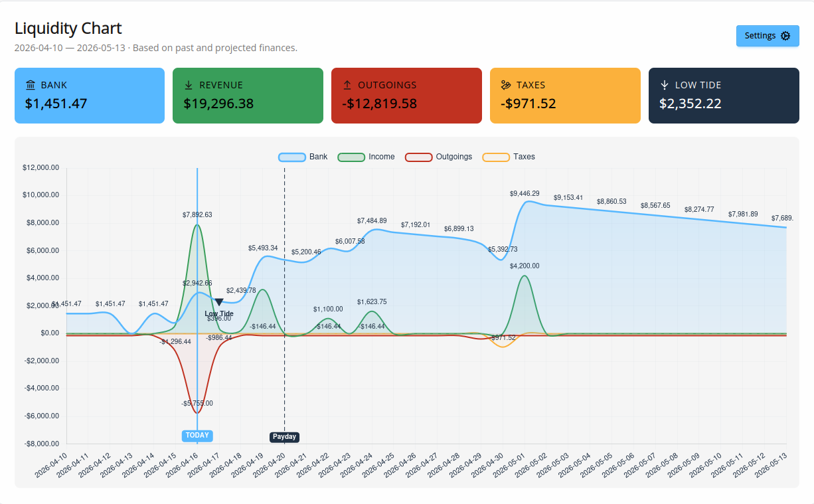Click the $1,100.00 income label
Viewport: 814px width, 504px height.
coord(328,309)
